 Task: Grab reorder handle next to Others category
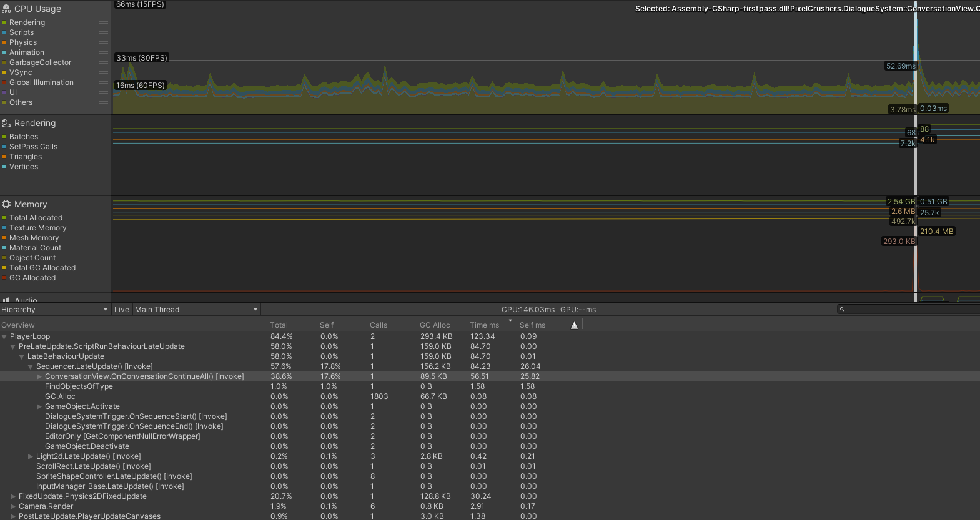coord(104,102)
